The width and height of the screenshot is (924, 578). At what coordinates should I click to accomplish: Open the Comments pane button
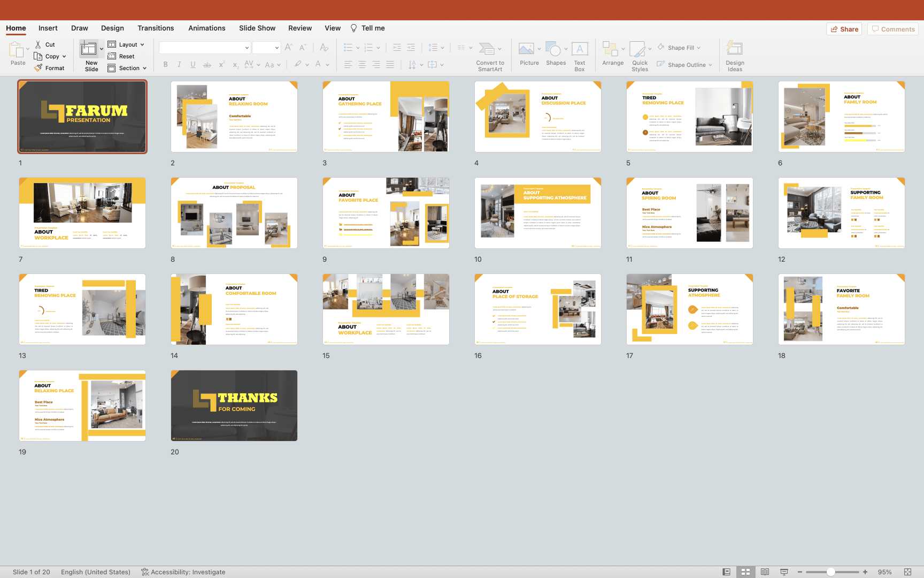pyautogui.click(x=892, y=29)
